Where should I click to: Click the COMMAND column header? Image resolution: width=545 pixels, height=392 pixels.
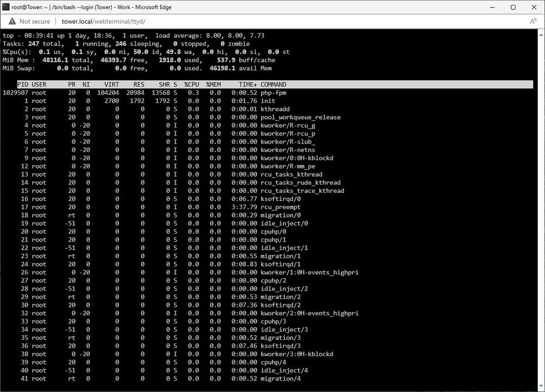pos(274,84)
